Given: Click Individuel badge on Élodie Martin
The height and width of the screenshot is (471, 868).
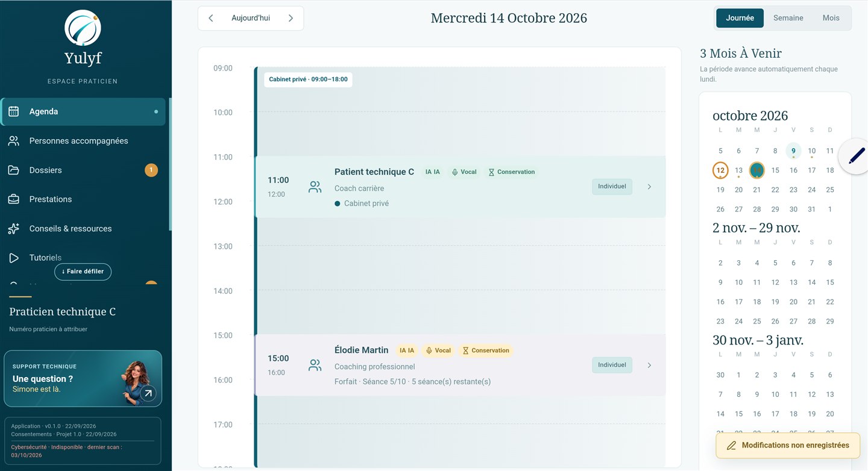Looking at the screenshot, I should click(612, 365).
